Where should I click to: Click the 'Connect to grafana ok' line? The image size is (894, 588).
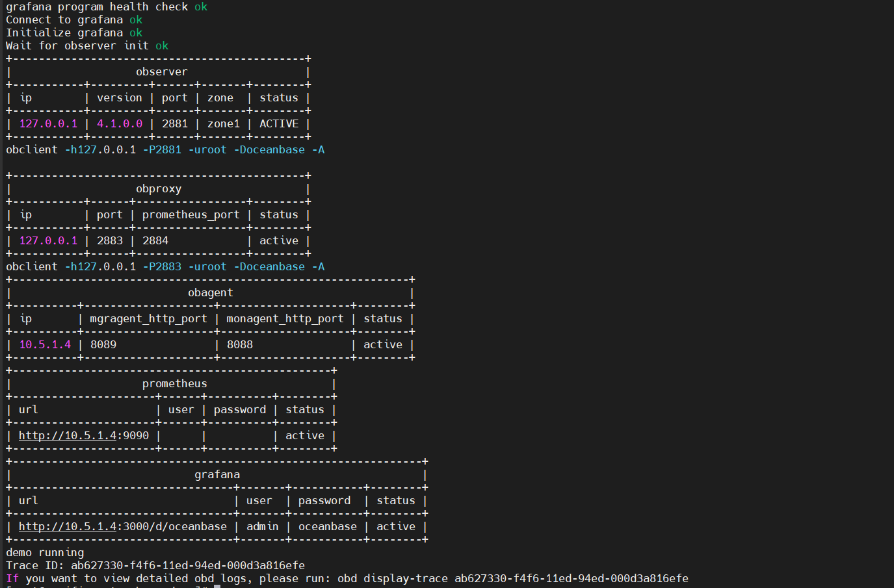[x=74, y=20]
